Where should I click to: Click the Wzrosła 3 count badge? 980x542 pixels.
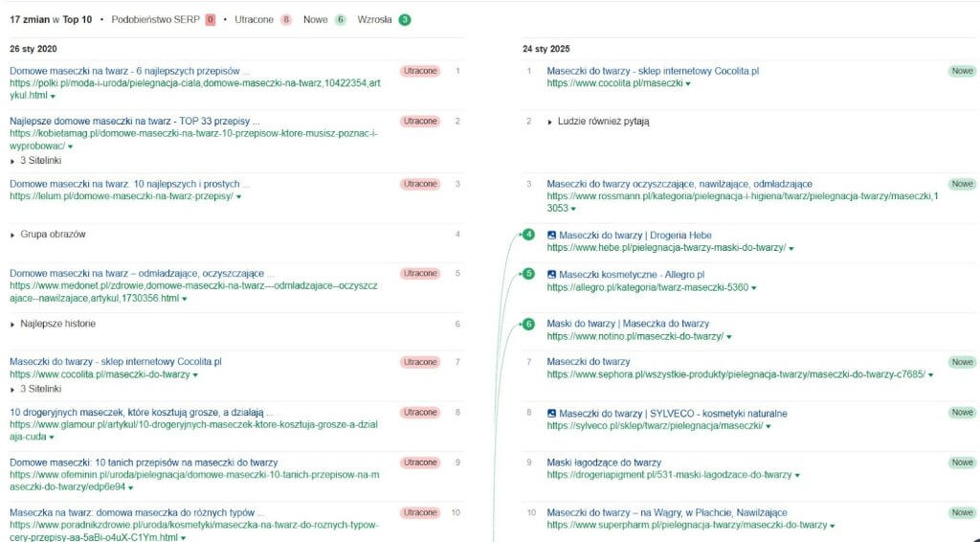coord(405,20)
